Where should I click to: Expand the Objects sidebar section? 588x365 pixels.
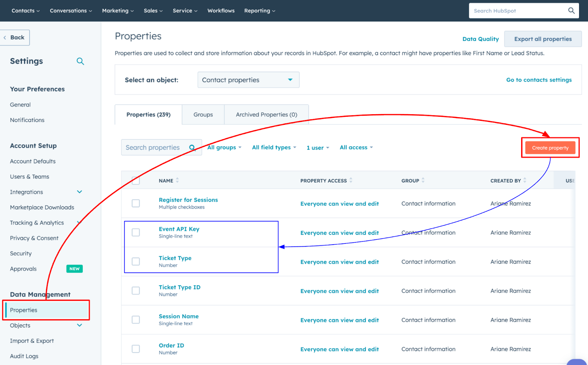point(79,325)
